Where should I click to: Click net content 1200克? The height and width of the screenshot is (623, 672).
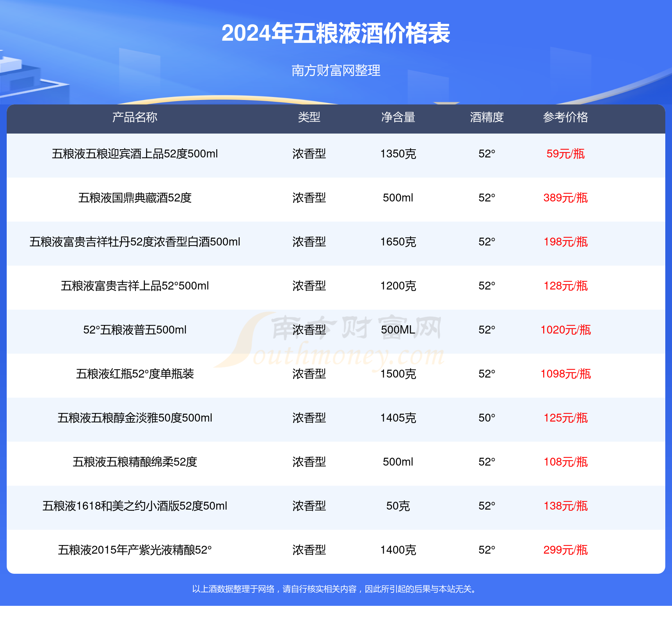tap(398, 286)
